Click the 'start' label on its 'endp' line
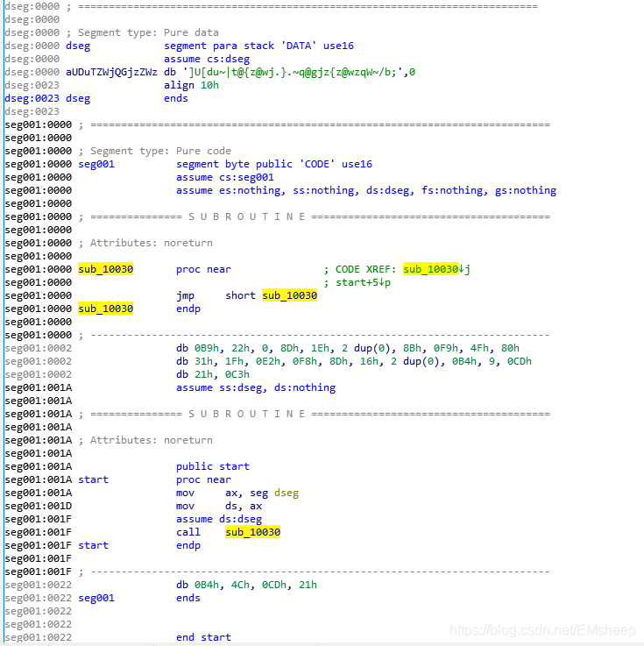Screen dimensions: 644x646 tap(94, 545)
